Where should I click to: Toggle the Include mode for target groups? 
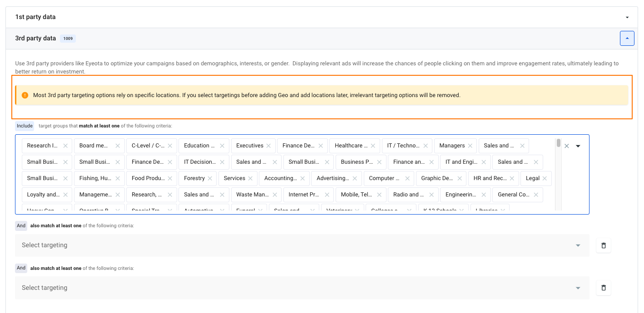point(24,126)
